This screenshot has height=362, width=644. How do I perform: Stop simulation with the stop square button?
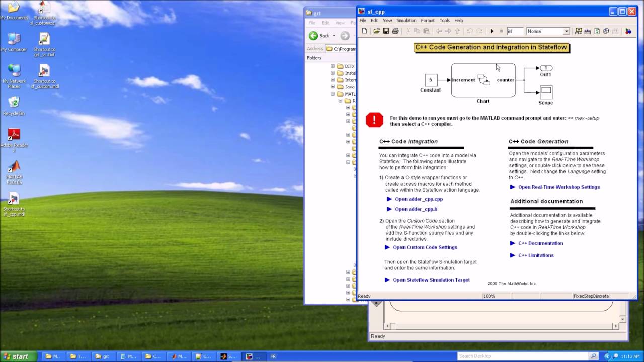(501, 31)
